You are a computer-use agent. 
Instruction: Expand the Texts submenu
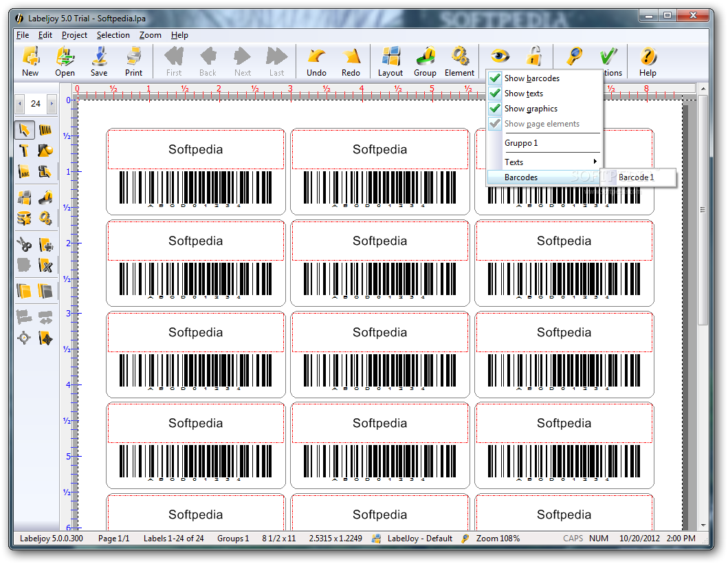coord(544,162)
